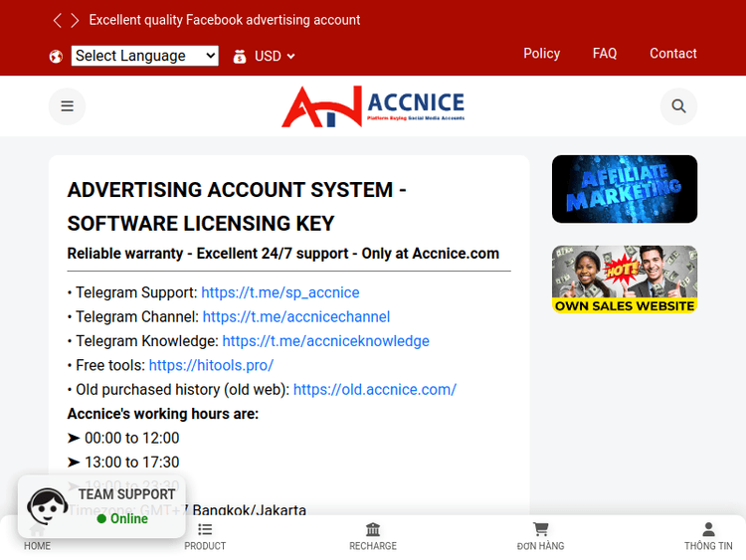Screen dimensions: 746x560
Task: Click the search magnifier icon
Action: point(678,106)
